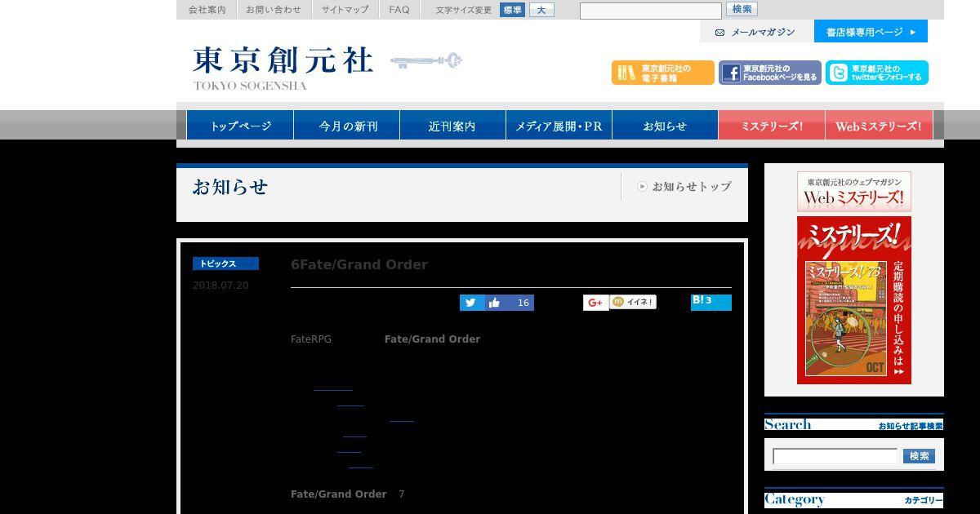Click the 東京創元社 logo

tap(283, 69)
